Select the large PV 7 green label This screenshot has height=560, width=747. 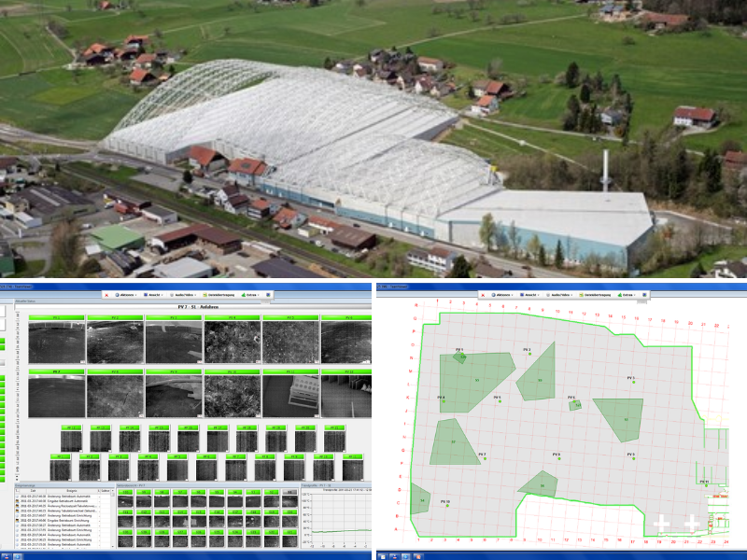click(57, 371)
